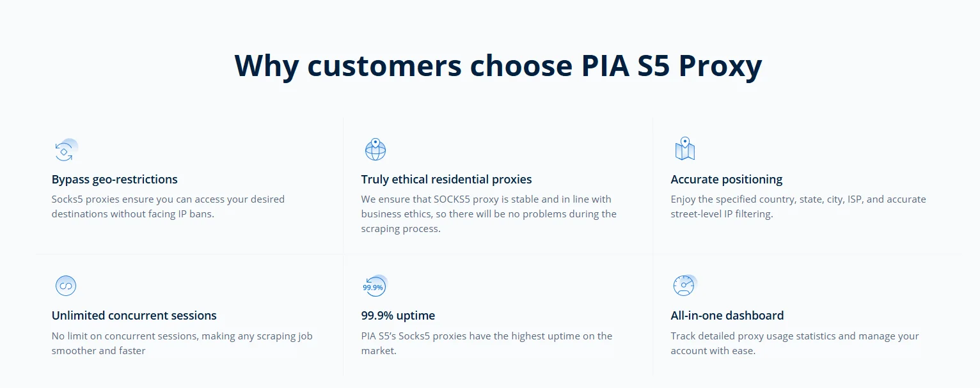Click the word "Why" in the page title

(266, 66)
